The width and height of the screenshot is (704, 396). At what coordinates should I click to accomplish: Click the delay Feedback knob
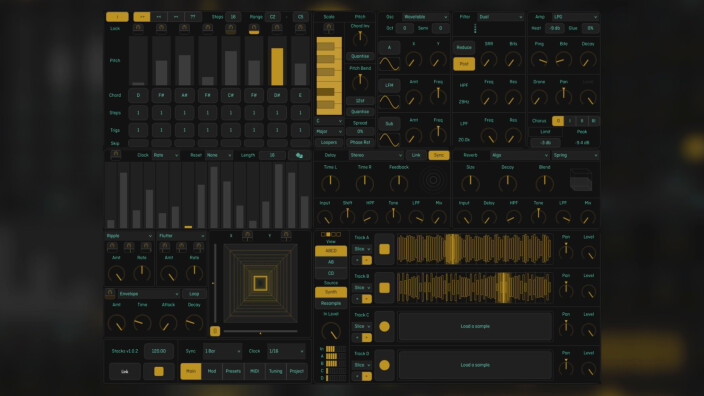[x=398, y=183]
